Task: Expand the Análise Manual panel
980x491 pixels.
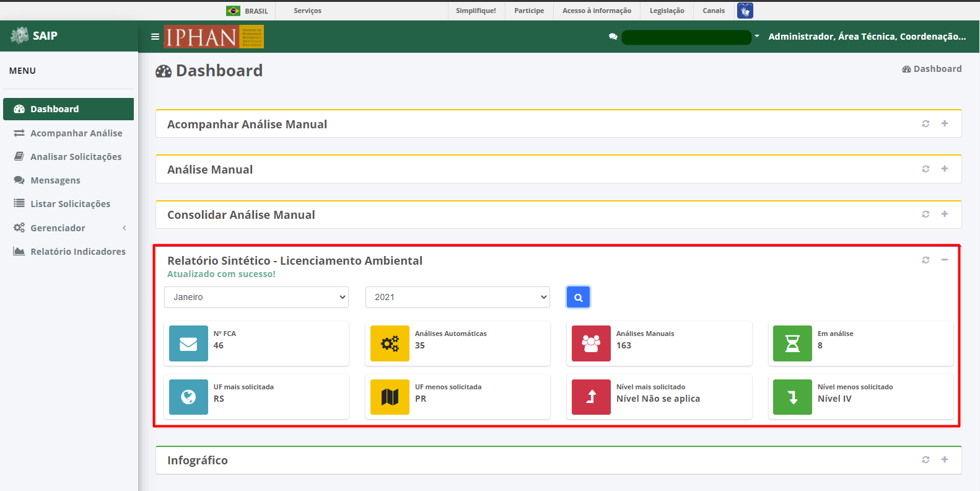Action: [945, 169]
